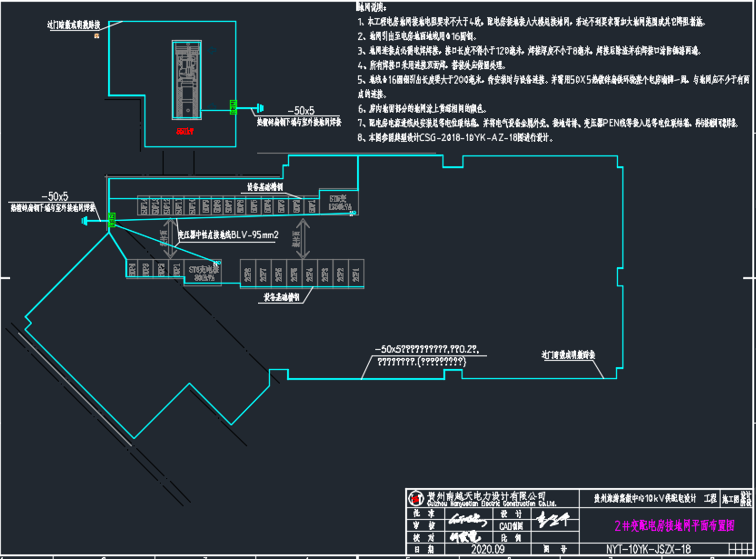Select the galvanized flat steel note right of the upper room
The height and width of the screenshot is (559, 756).
click(299, 122)
